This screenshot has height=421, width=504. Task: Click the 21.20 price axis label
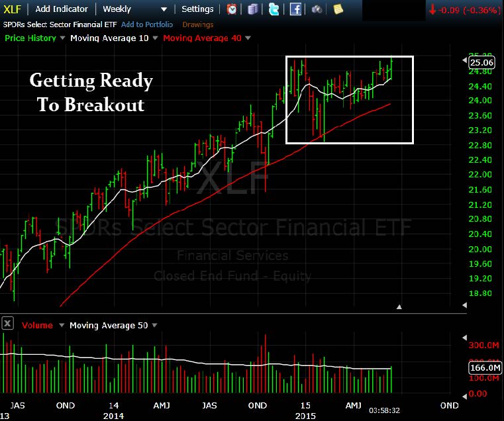[x=480, y=205]
